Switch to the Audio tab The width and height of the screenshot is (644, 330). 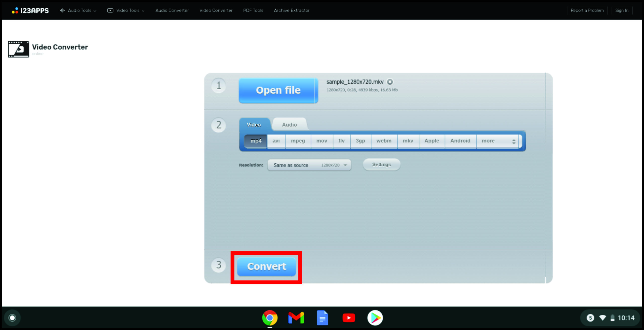(289, 125)
